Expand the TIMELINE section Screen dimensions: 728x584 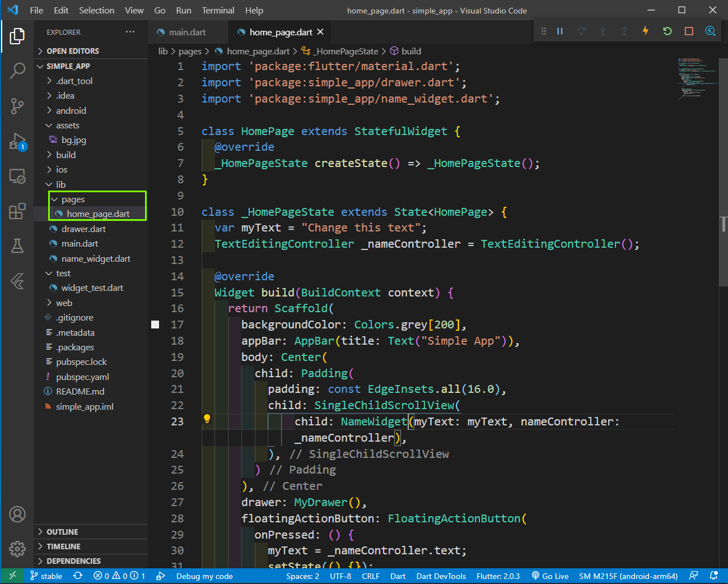(x=91, y=546)
